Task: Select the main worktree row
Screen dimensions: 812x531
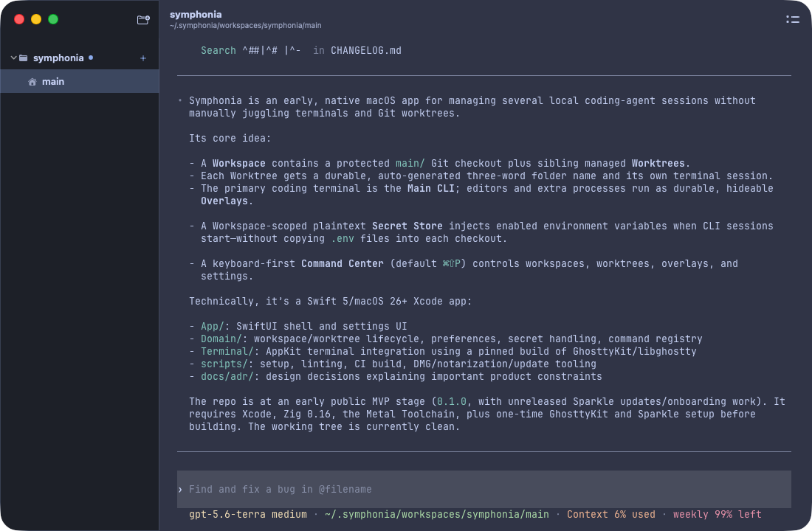Action: [x=80, y=81]
